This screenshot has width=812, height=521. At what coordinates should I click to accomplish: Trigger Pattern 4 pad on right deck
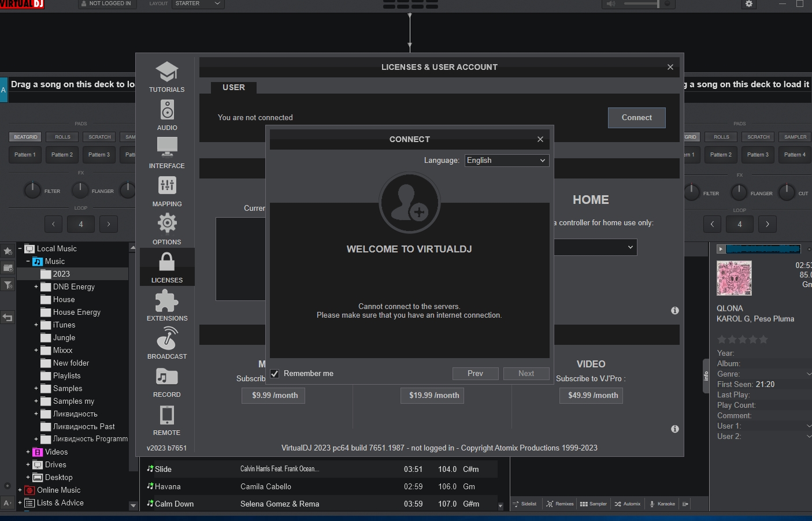(795, 155)
